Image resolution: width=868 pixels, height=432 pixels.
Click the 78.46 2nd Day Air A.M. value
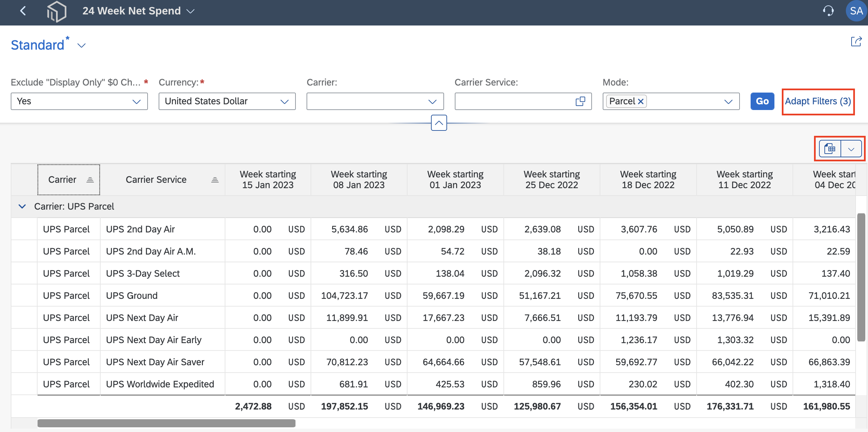click(356, 251)
